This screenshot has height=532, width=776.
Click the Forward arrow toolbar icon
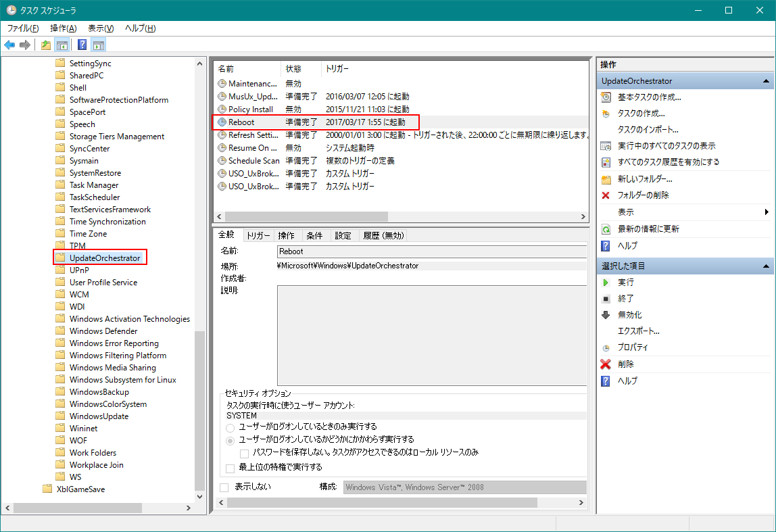[x=25, y=45]
